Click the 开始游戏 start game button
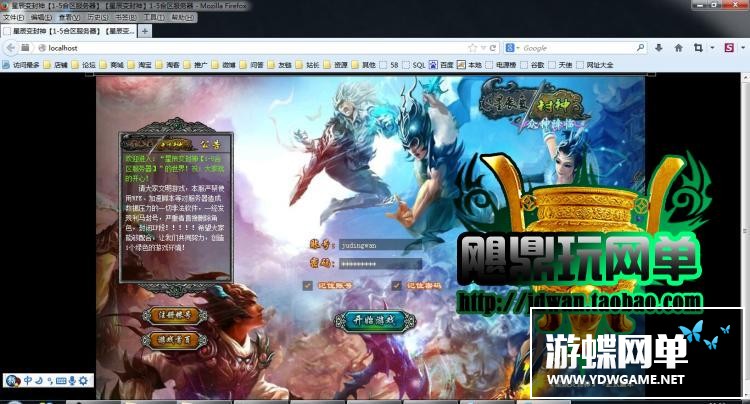 375,321
